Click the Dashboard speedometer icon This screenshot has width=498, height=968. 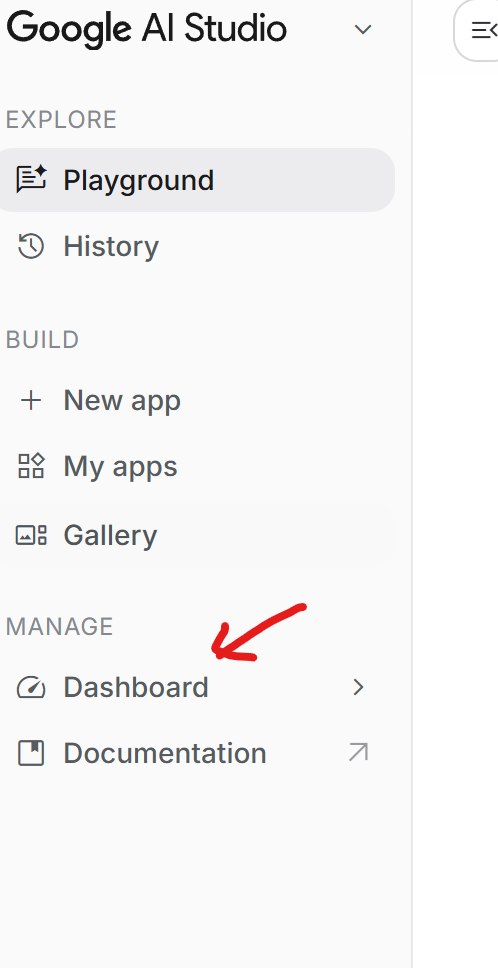tap(31, 687)
